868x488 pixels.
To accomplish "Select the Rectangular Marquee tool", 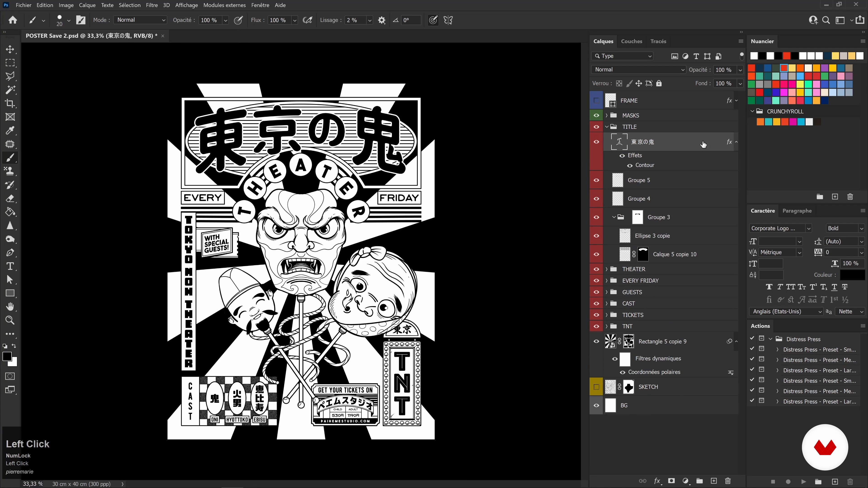I will 10,63.
